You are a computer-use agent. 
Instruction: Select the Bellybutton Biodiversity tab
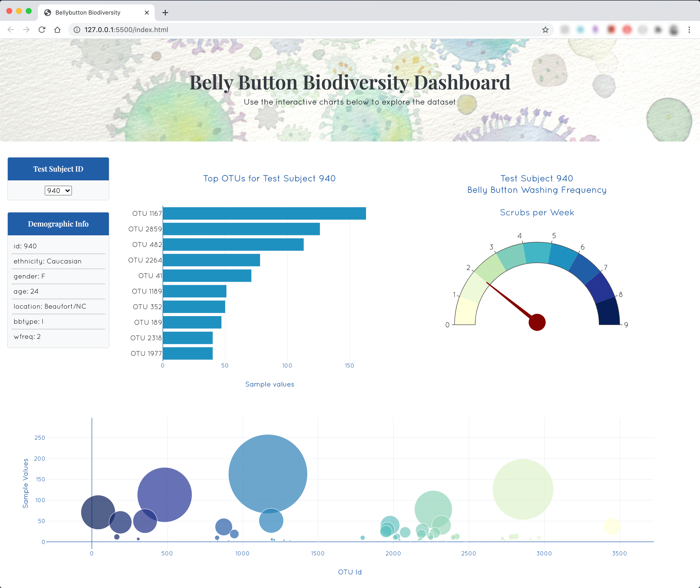pos(88,13)
